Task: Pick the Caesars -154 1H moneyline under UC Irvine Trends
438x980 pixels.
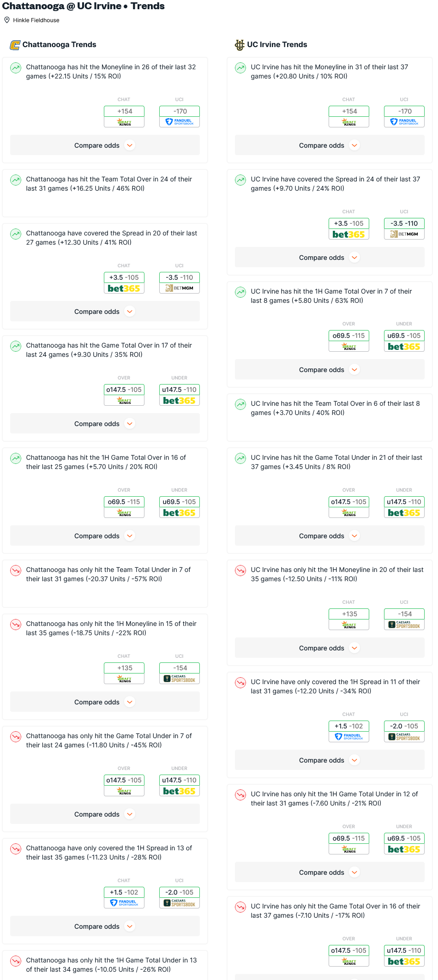Action: [x=404, y=619]
